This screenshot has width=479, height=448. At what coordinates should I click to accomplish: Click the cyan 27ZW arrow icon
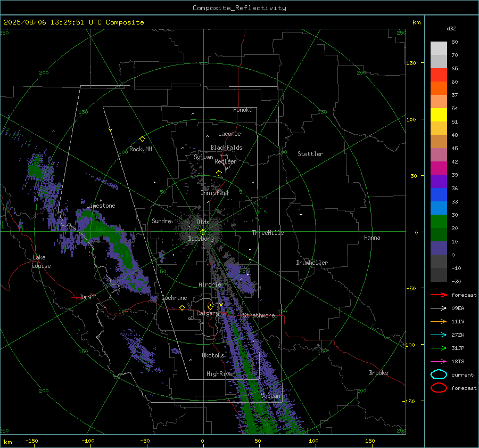coord(439,335)
